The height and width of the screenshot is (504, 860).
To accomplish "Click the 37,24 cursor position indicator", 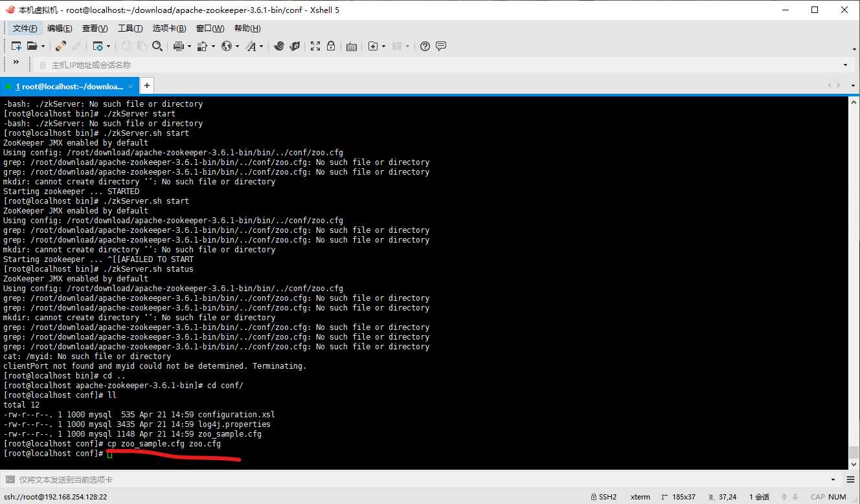I will 723,497.
